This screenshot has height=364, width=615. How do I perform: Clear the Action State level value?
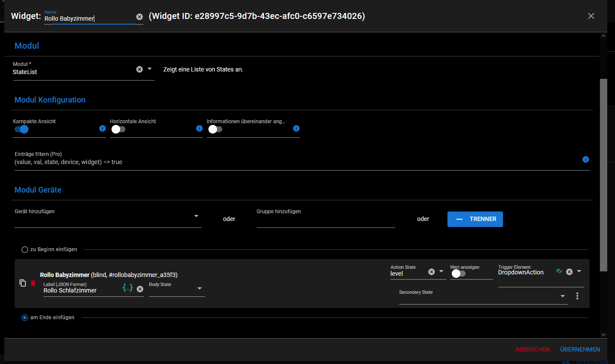point(432,271)
